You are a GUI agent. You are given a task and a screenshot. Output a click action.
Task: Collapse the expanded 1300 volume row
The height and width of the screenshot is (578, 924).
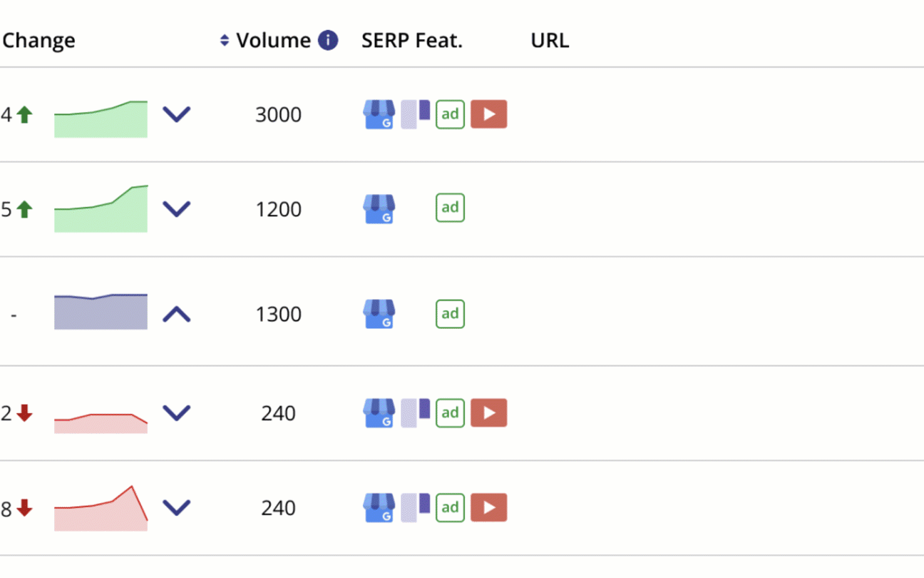177,312
